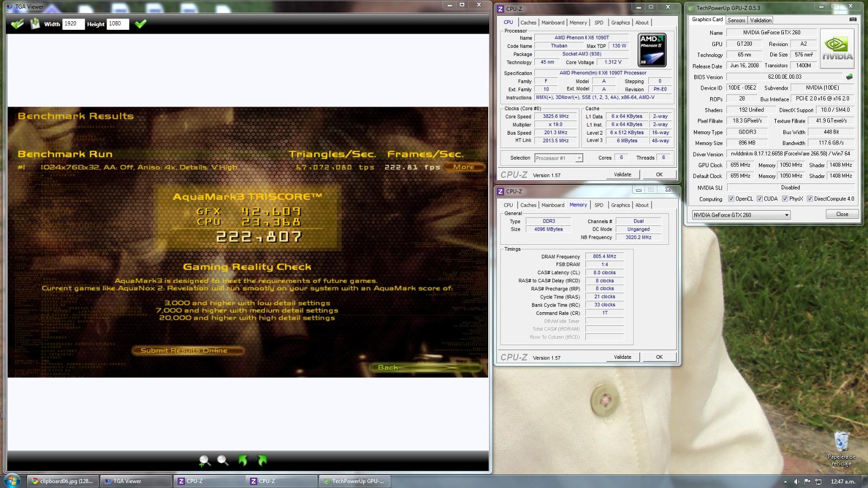The height and width of the screenshot is (488, 868).
Task: Click the DRAM Frequency value 805.4 MHz
Action: coord(604,256)
